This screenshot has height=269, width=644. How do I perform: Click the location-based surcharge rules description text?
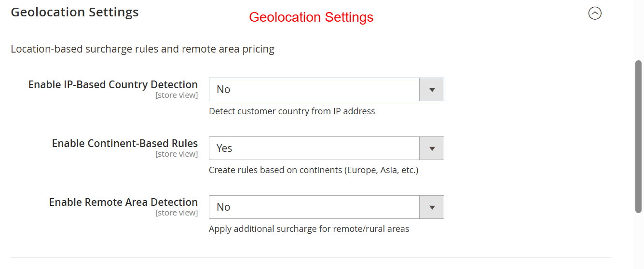(142, 49)
